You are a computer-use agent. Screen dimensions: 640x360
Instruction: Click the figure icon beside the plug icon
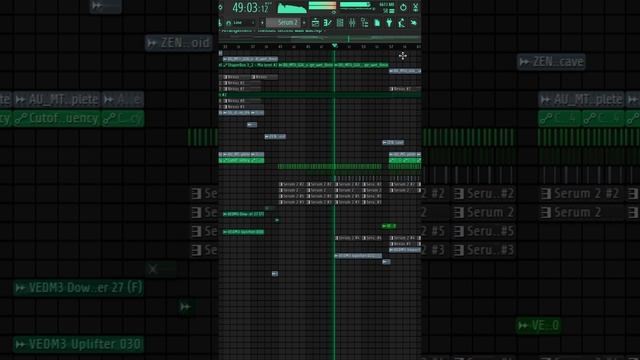(401, 23)
